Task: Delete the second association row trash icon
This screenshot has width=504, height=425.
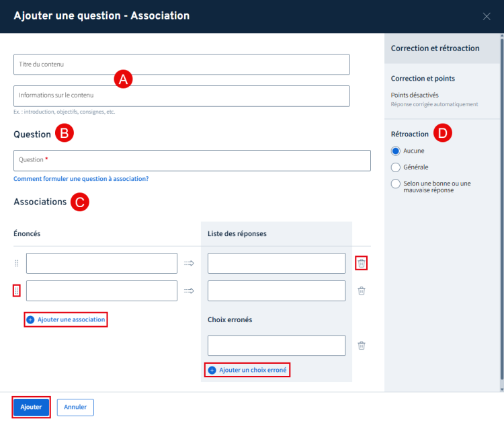Action: (362, 291)
